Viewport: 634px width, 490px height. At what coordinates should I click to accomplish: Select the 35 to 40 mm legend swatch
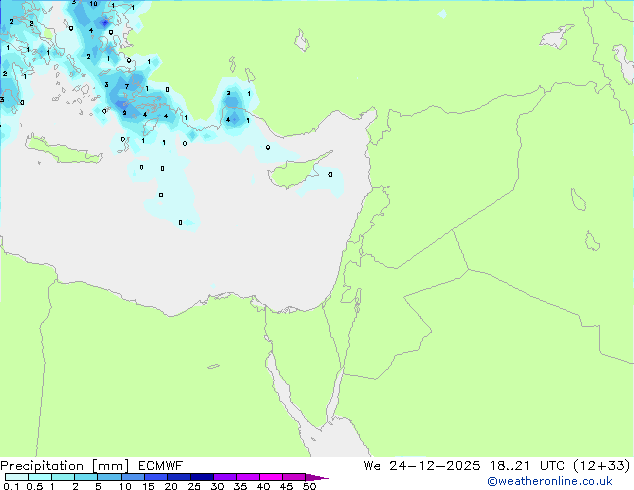(247, 477)
